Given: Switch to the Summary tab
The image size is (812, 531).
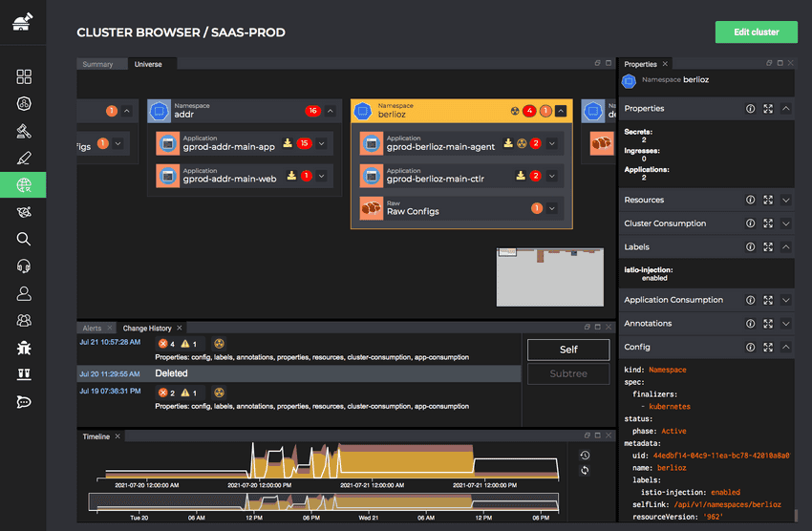Looking at the screenshot, I should (97, 64).
